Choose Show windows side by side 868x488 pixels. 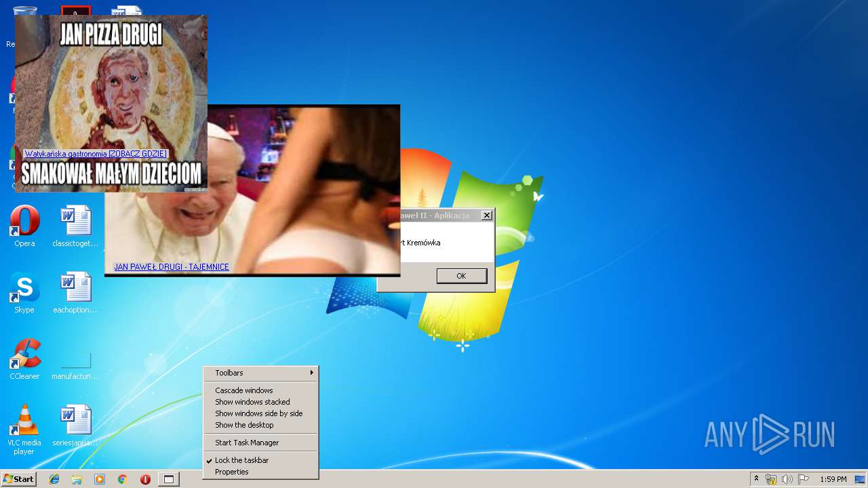[260, 413]
